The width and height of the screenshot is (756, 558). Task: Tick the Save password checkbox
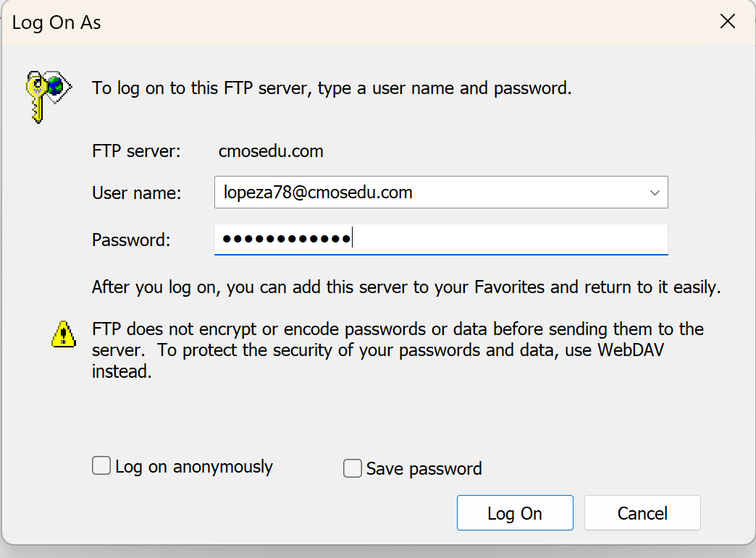click(x=353, y=469)
